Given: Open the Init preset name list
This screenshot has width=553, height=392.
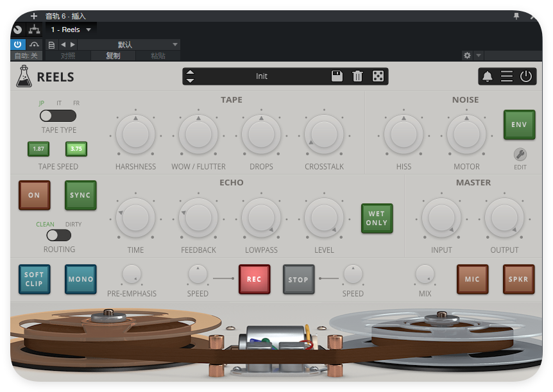Looking at the screenshot, I should tap(262, 76).
